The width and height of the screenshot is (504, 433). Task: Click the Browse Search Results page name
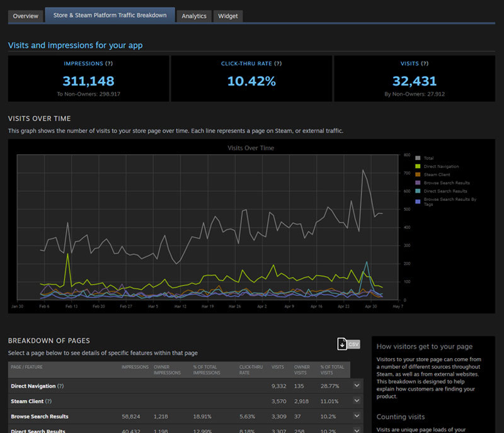coord(39,417)
